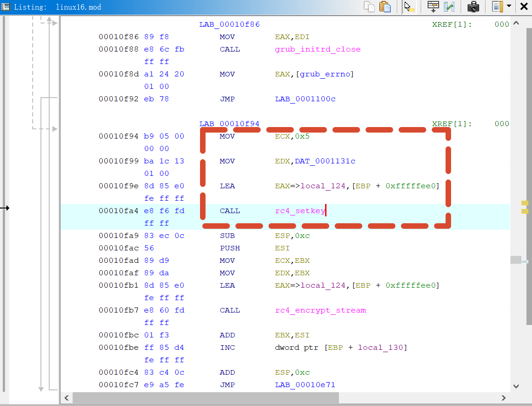Click the vertical scrollbar up arrow
This screenshot has height=406, width=532.
[516, 23]
